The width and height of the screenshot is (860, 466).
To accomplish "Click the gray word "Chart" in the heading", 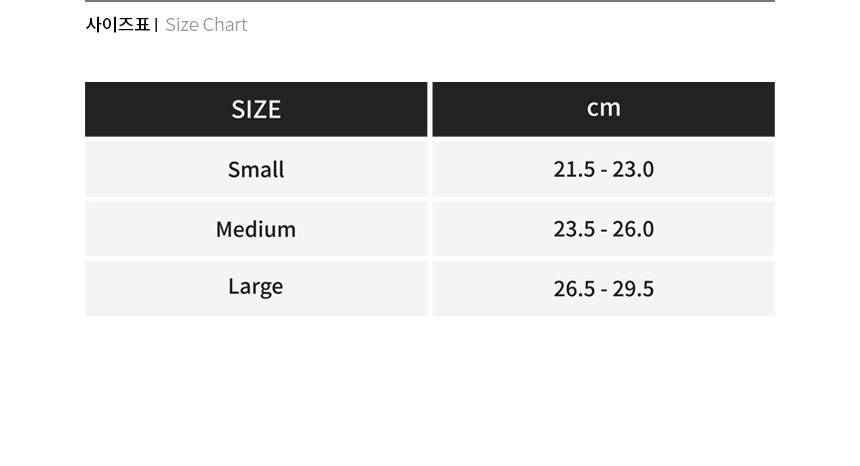I will 225,25.
